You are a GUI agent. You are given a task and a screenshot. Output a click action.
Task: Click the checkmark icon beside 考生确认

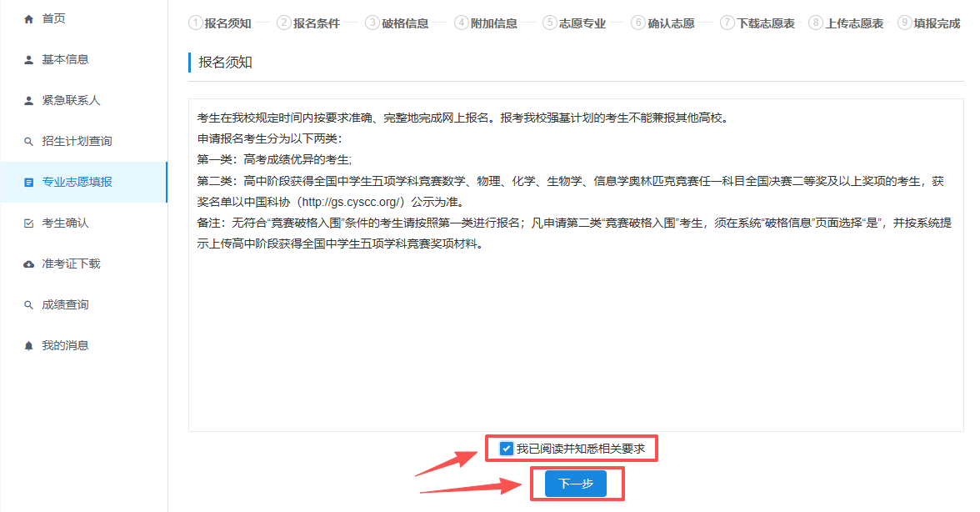tap(29, 223)
